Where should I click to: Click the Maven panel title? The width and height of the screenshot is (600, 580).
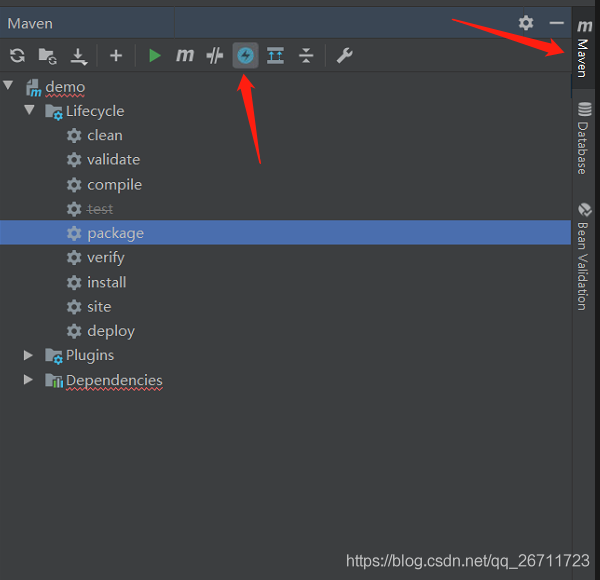pos(30,24)
